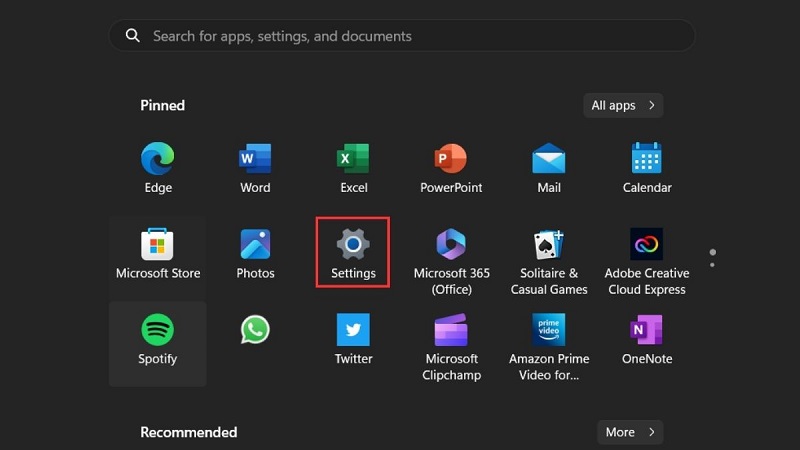Image resolution: width=800 pixels, height=450 pixels.
Task: Open the Edge browser icon
Action: tap(158, 159)
